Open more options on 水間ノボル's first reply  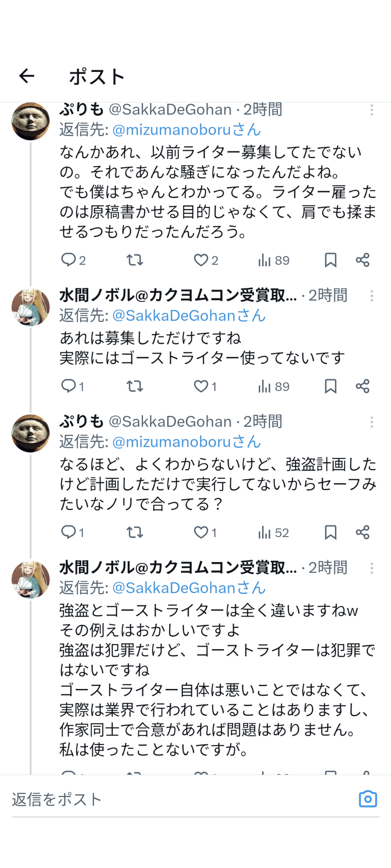tap(372, 296)
